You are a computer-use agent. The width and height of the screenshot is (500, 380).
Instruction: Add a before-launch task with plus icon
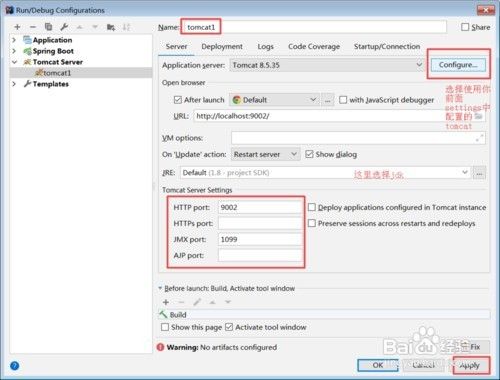pos(166,302)
